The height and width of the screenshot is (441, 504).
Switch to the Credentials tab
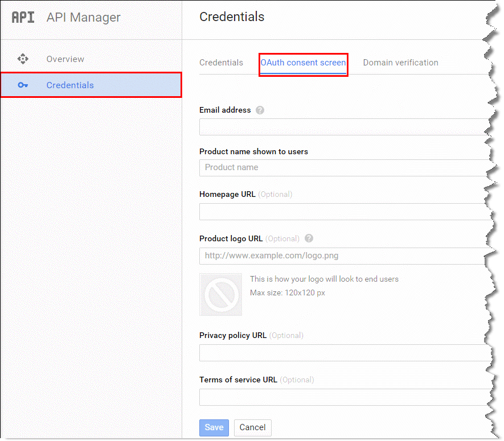pyautogui.click(x=221, y=63)
